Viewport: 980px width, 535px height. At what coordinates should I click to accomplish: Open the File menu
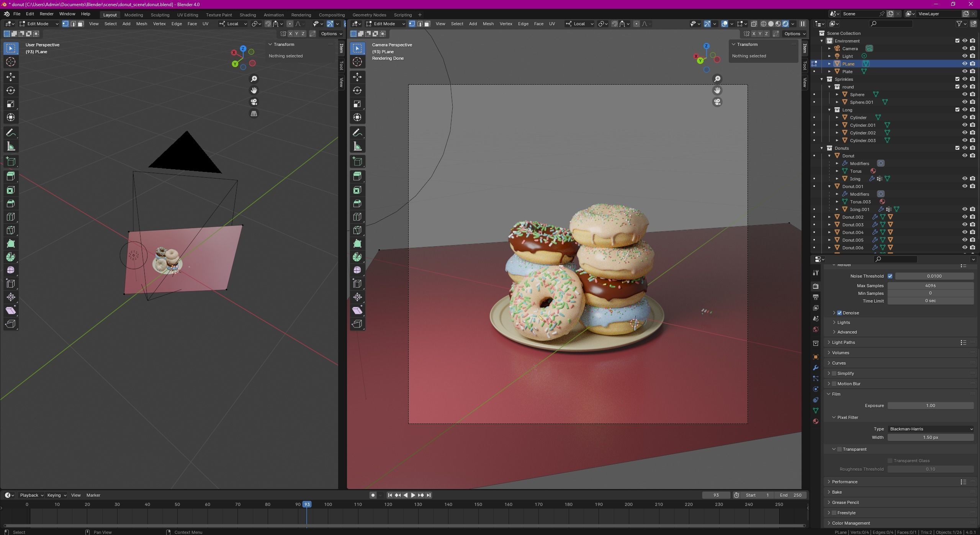pyautogui.click(x=17, y=14)
